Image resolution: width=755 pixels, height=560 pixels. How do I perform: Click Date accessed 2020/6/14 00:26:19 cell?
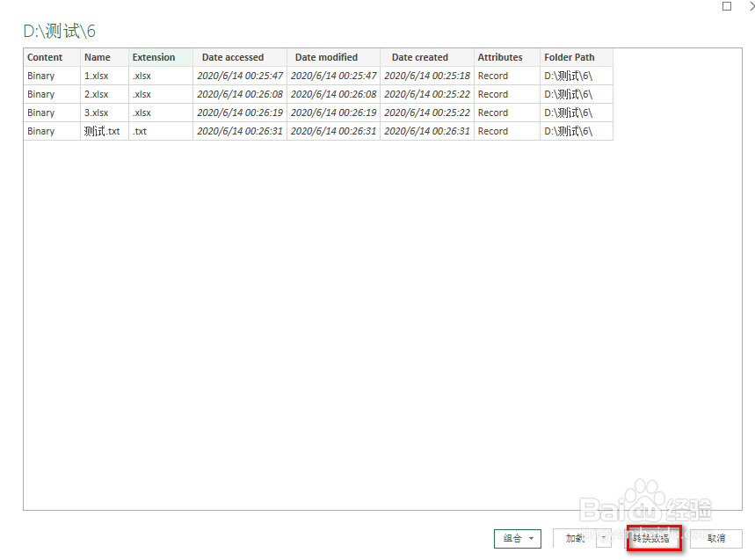tap(240, 113)
